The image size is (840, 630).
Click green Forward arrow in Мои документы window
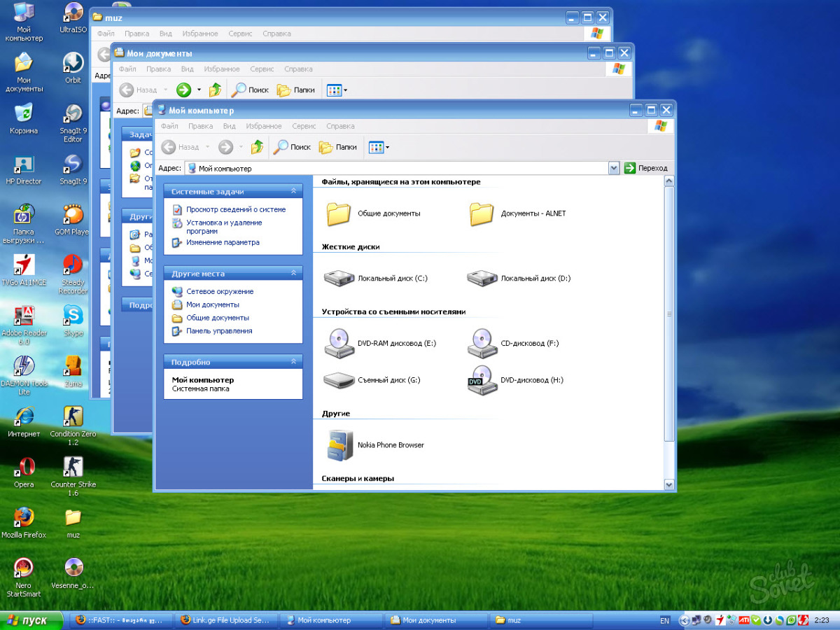[183, 90]
